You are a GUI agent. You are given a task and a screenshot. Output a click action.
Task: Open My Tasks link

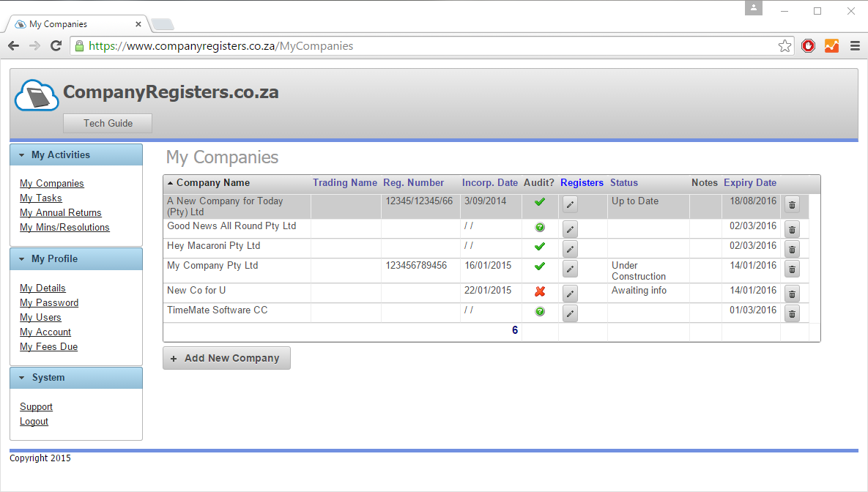coord(41,198)
